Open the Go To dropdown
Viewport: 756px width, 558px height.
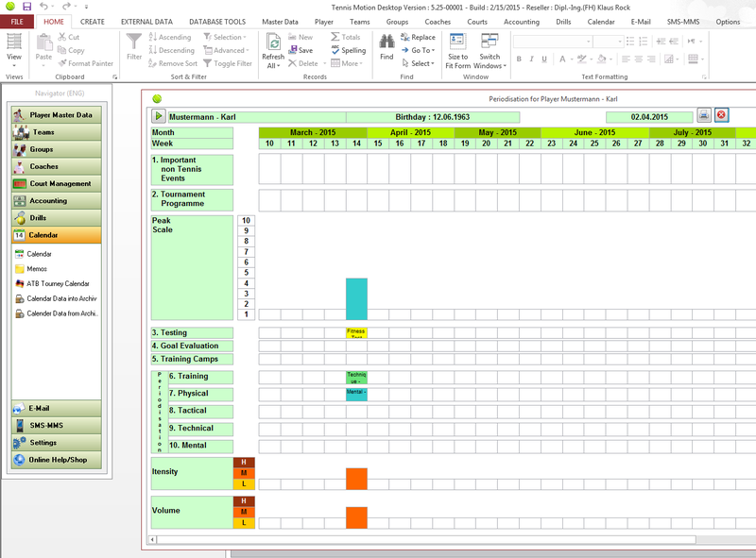click(419, 51)
